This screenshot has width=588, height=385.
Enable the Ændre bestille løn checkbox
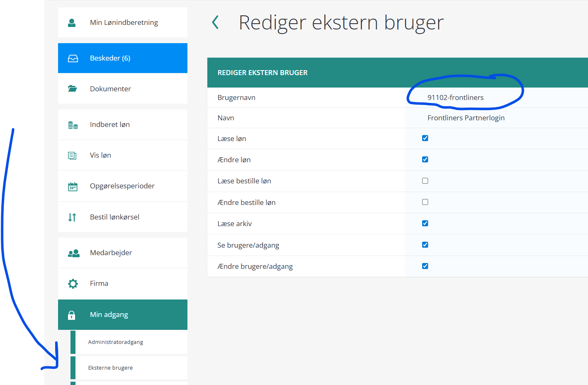click(425, 202)
